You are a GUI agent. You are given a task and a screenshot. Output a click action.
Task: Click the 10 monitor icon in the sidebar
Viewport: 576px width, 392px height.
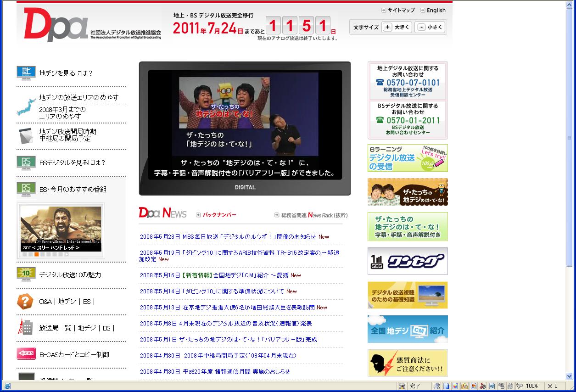click(26, 274)
